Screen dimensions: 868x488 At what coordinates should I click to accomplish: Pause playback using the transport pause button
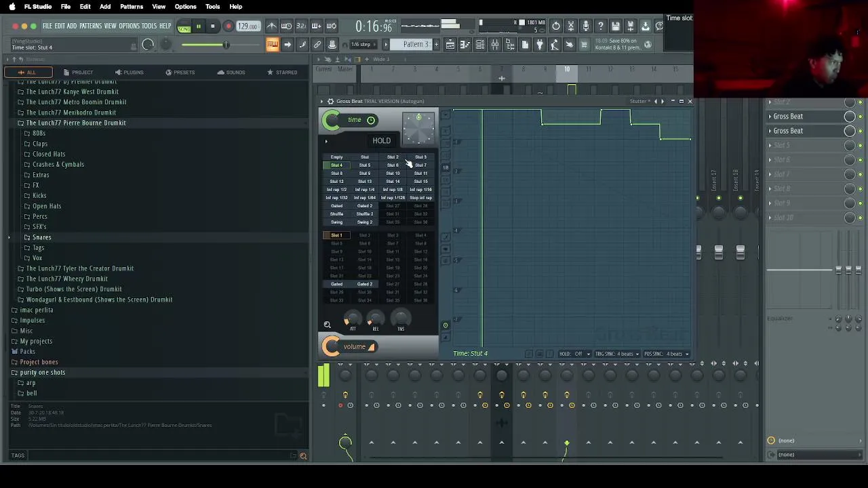click(x=199, y=26)
